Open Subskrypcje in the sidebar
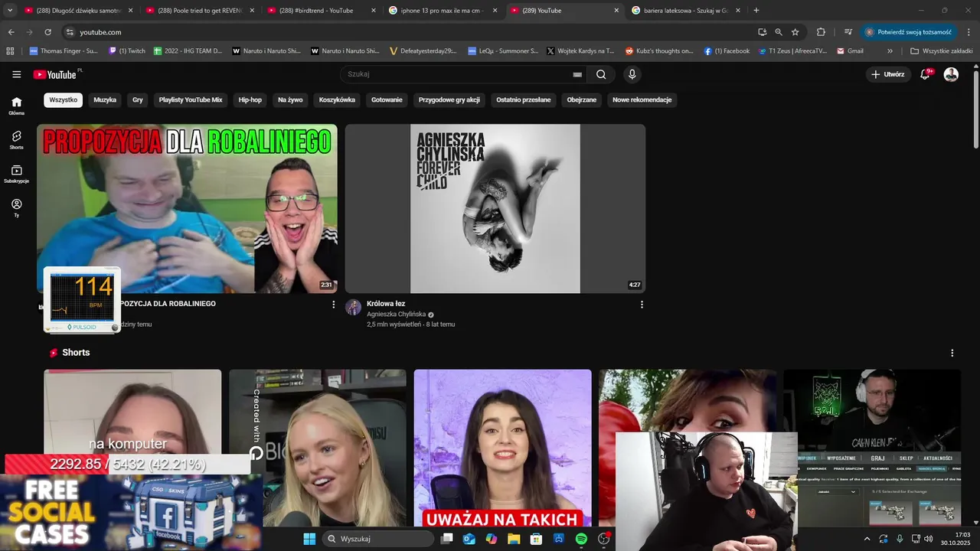Screen dimensions: 980x551 [x=17, y=174]
